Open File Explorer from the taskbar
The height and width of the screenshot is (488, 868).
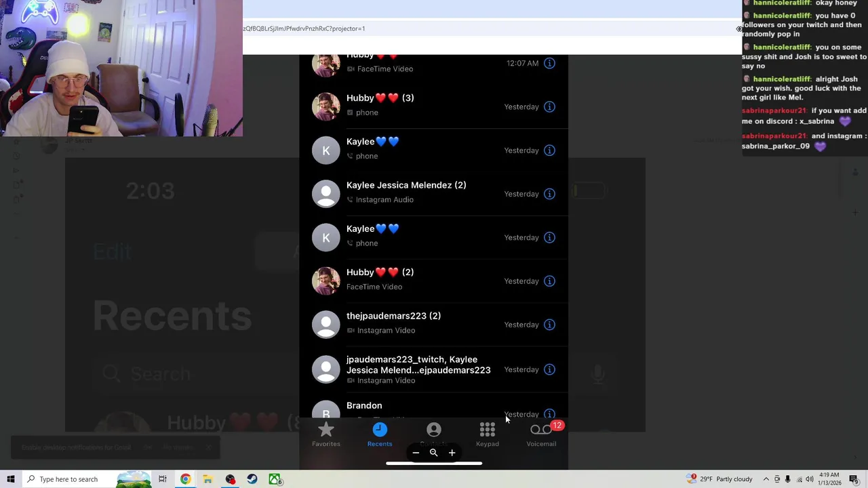pos(208,479)
